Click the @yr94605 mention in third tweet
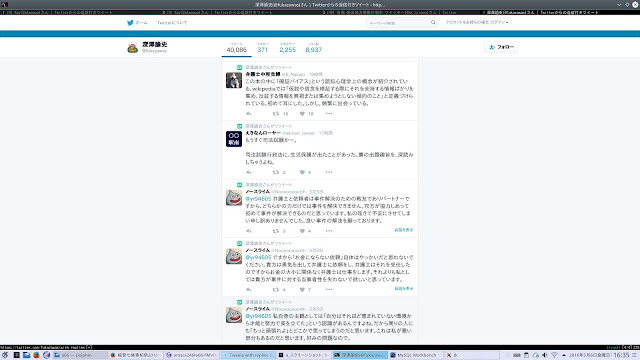The width and height of the screenshot is (640, 360). tap(258, 199)
